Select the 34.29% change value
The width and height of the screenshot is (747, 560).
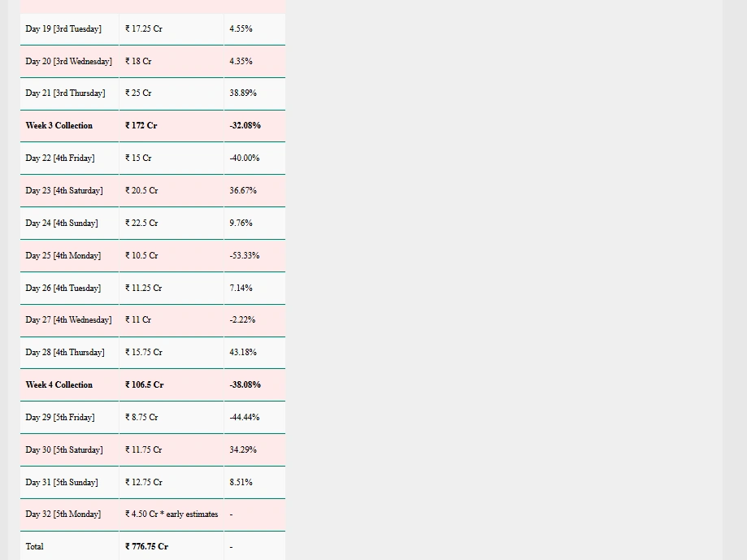[242, 449]
